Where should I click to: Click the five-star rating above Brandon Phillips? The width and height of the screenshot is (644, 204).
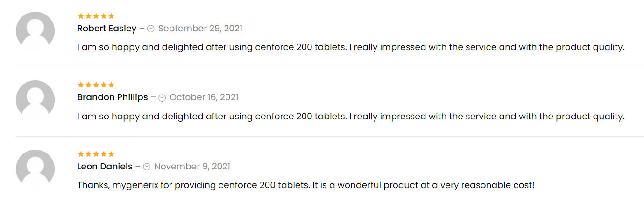[96, 85]
